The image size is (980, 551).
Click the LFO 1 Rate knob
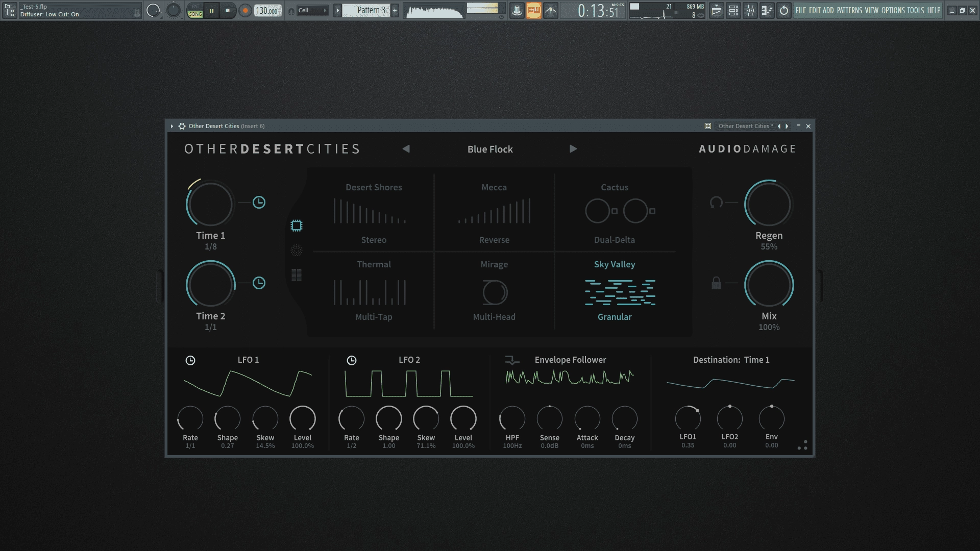190,419
